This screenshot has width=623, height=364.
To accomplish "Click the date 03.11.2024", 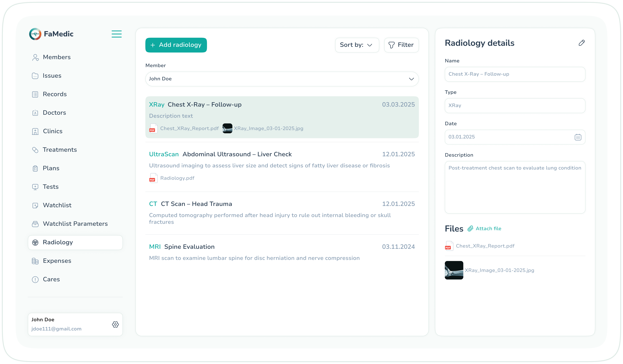I will 398,247.
